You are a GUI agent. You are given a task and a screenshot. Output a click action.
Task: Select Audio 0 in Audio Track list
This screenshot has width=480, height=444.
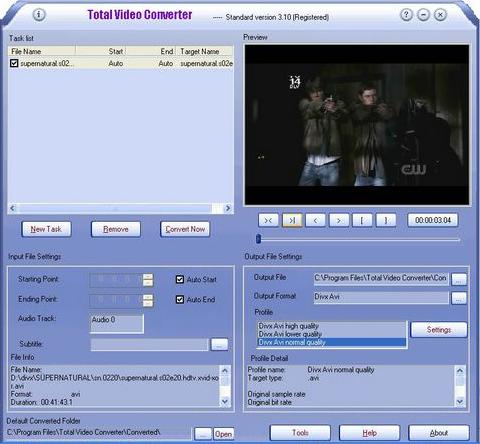[x=117, y=320]
